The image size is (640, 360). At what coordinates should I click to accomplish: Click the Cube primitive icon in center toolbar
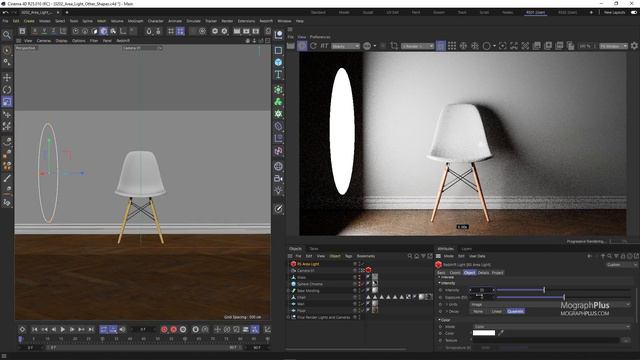point(278,62)
